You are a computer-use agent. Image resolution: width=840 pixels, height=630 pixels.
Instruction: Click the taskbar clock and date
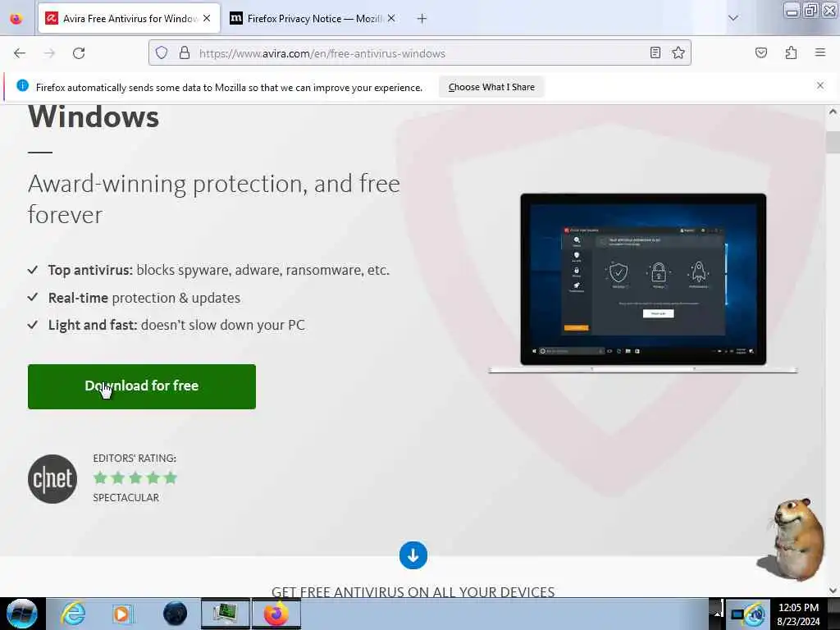click(798, 614)
